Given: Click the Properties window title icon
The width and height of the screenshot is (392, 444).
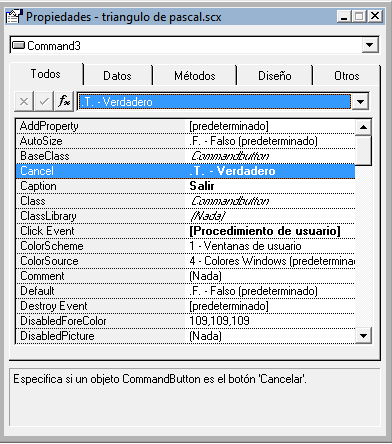Looking at the screenshot, I should (14, 16).
